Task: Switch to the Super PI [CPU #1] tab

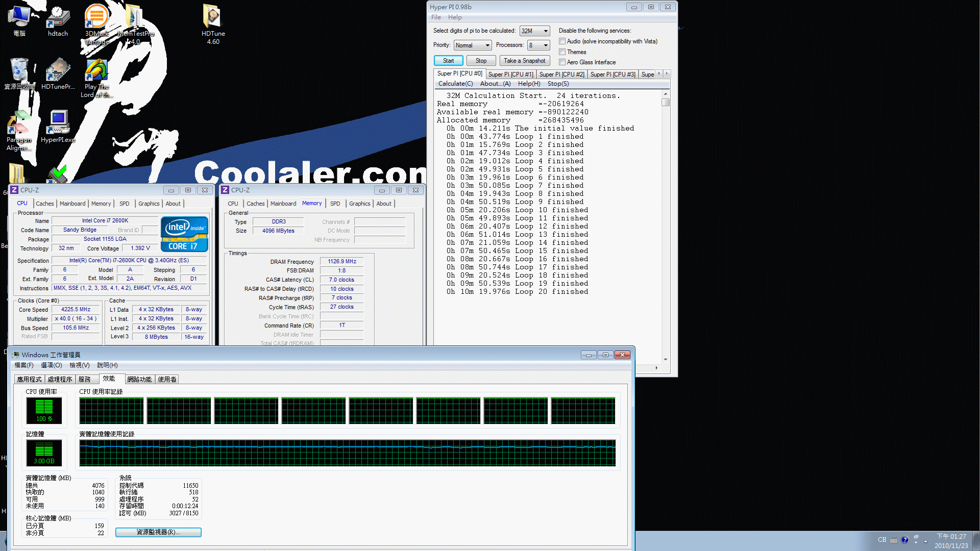Action: tap(510, 74)
